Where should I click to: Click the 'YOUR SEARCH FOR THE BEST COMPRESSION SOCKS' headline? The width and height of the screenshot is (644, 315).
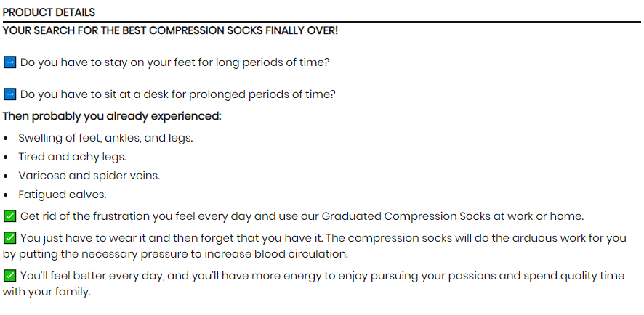tap(170, 30)
